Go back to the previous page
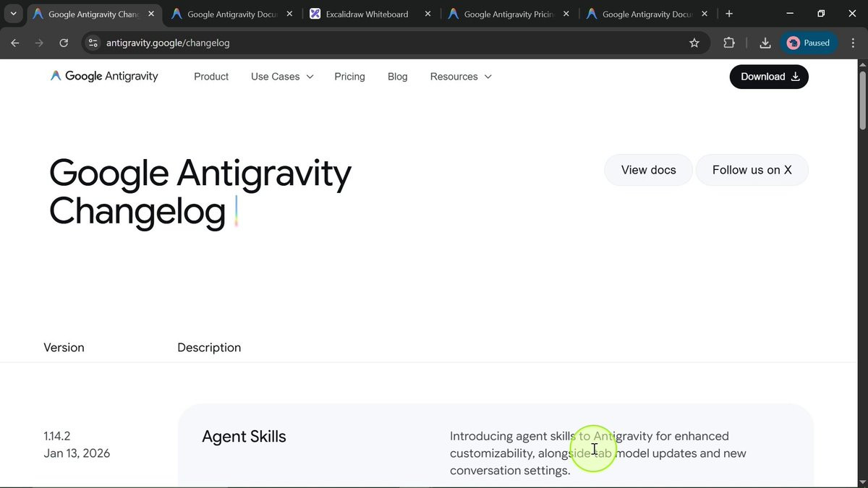Screen dimensions: 868x488 [x=15, y=43]
